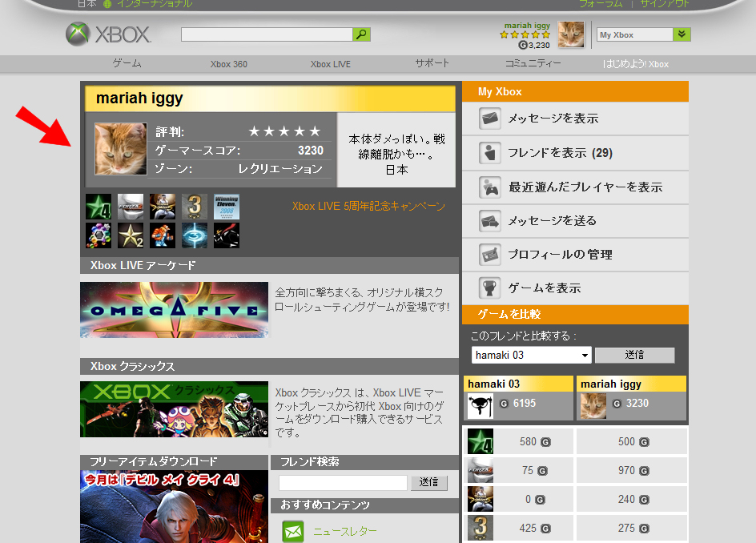
Task: Click the hexagon puzzle game tile
Action: coord(99,235)
